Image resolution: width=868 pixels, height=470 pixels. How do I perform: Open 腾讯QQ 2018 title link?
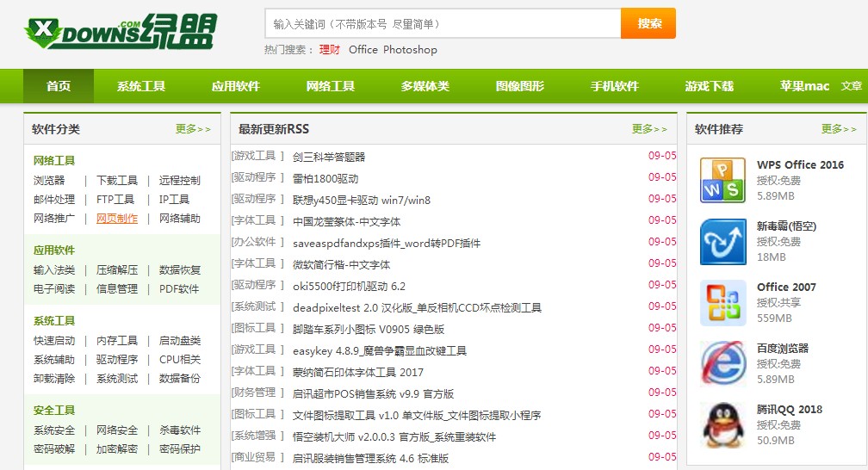(x=790, y=410)
